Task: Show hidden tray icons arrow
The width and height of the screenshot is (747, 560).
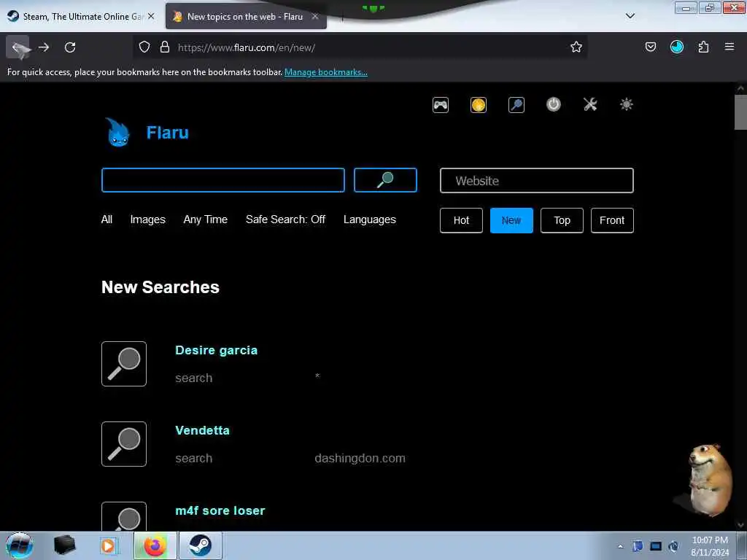Action: [x=620, y=547]
